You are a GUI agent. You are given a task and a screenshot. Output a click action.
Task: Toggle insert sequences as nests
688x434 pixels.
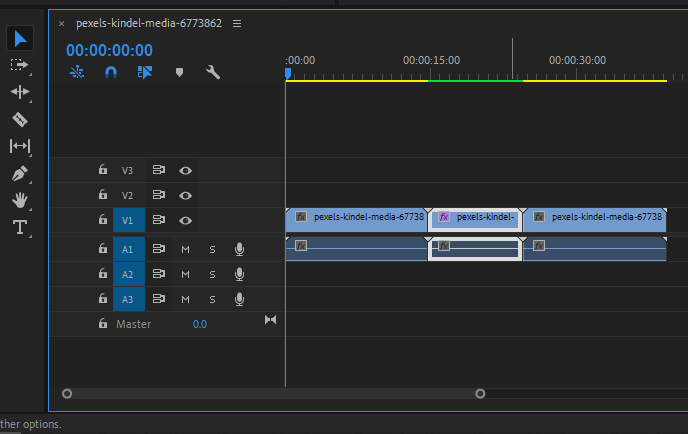click(x=77, y=72)
